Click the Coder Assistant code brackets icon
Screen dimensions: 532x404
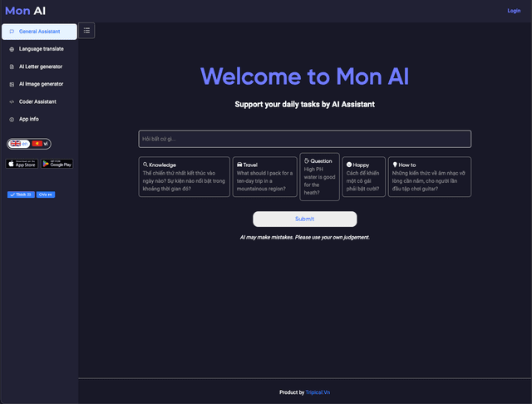pos(12,101)
